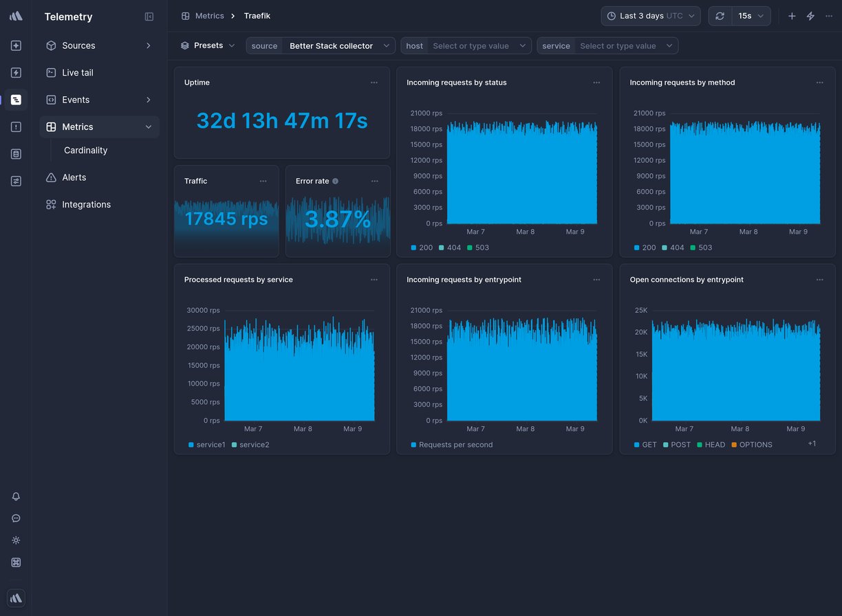Click the Better Stack logo at sidebar top
Screen dimensions: 842x616
pyautogui.click(x=16, y=15)
